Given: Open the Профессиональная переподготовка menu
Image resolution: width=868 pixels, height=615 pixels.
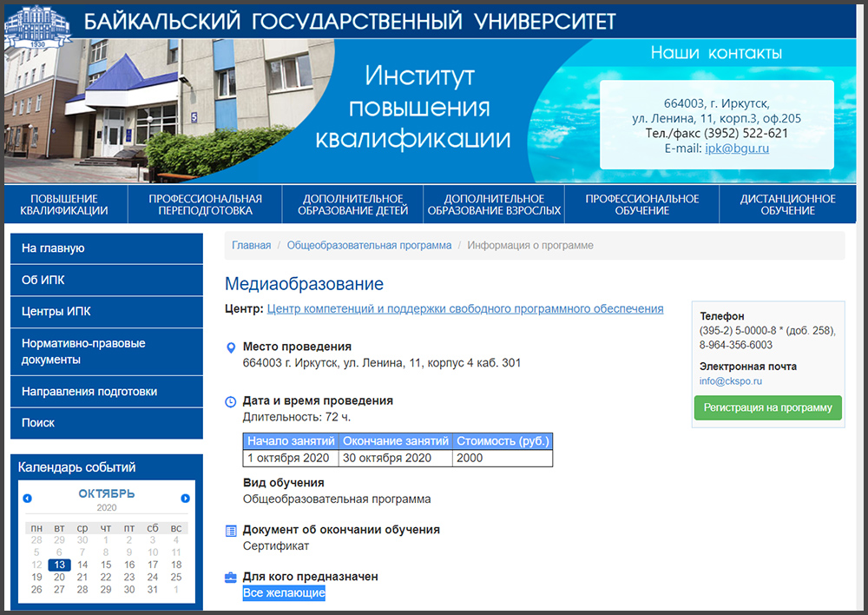Looking at the screenshot, I should click(206, 204).
